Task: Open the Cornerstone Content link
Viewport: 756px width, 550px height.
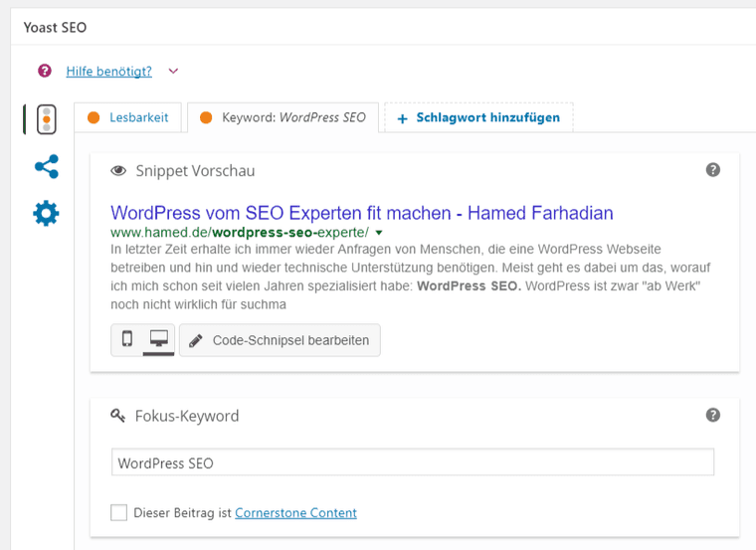Action: [x=295, y=513]
